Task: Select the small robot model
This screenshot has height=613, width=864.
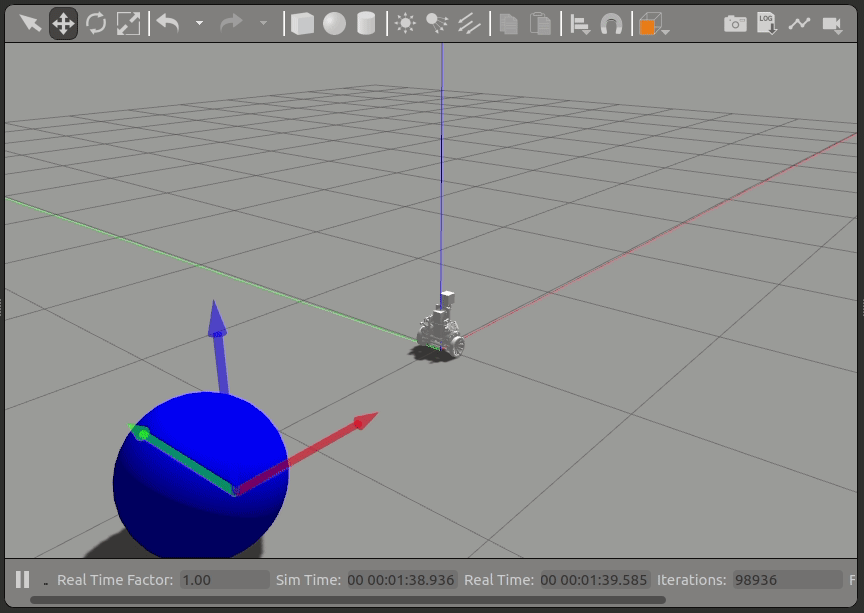Action: (441, 326)
